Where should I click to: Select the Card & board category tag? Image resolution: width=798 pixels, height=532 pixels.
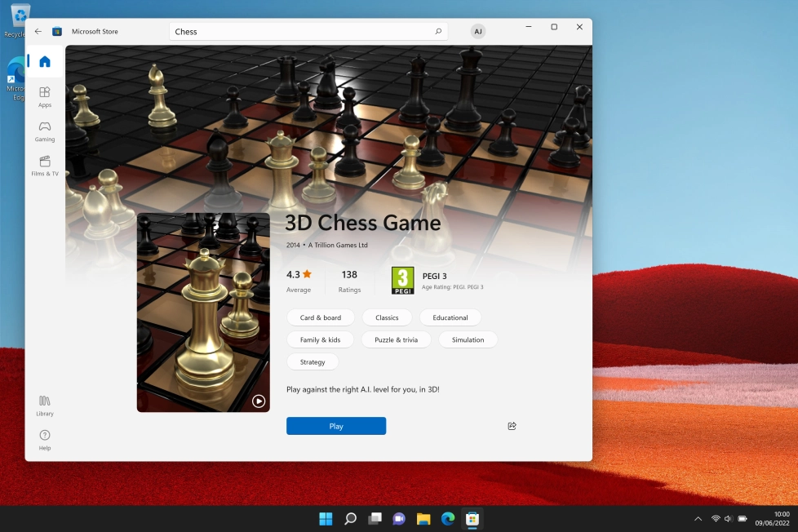321,317
